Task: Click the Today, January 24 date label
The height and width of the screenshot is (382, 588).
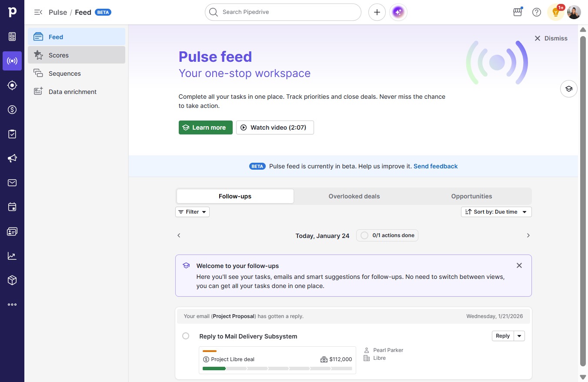Action: 323,236
